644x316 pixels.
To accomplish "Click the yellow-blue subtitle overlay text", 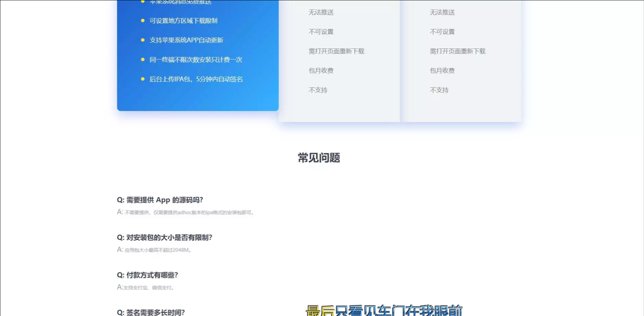I will tap(384, 311).
